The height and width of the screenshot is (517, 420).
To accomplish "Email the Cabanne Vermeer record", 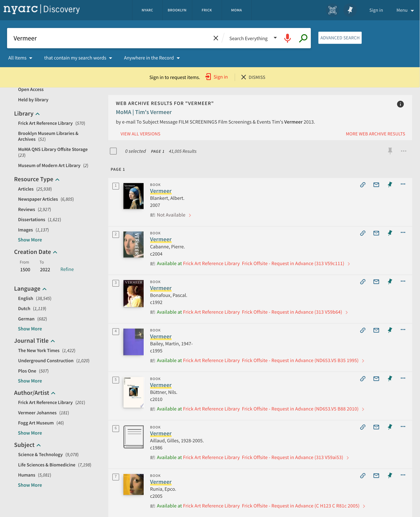I will [376, 233].
